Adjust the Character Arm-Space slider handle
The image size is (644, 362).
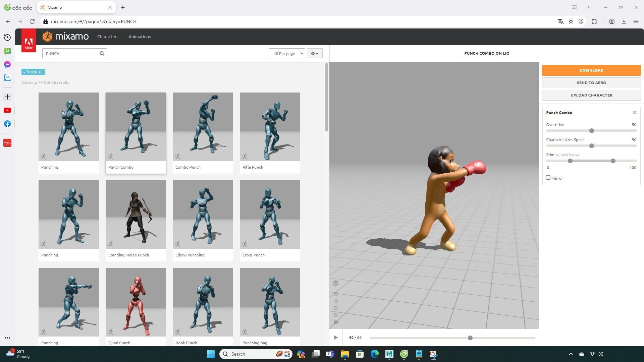click(x=592, y=146)
